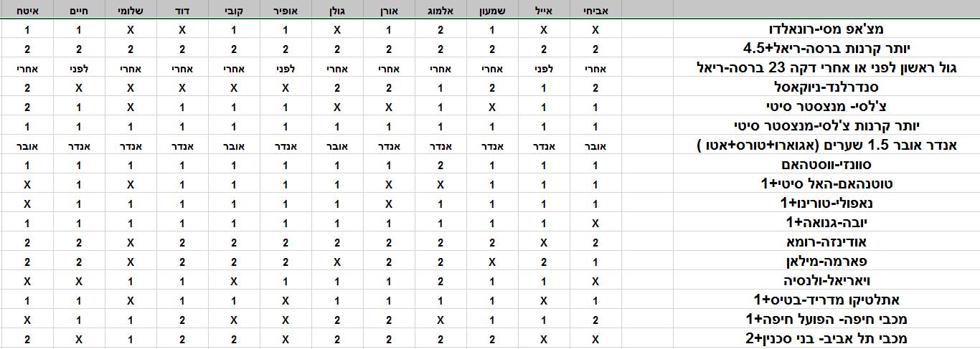This screenshot has height=349, width=980.
Task: Select the אביחי column header cell
Action: tap(595, 9)
